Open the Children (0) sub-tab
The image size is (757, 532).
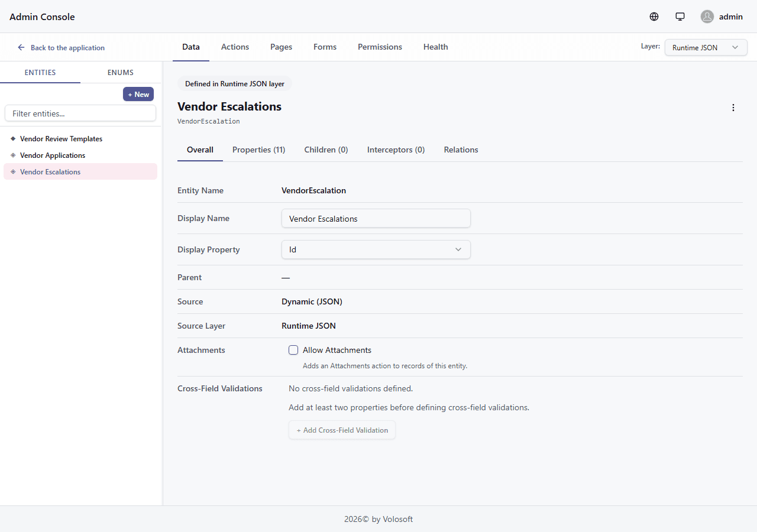pyautogui.click(x=326, y=150)
